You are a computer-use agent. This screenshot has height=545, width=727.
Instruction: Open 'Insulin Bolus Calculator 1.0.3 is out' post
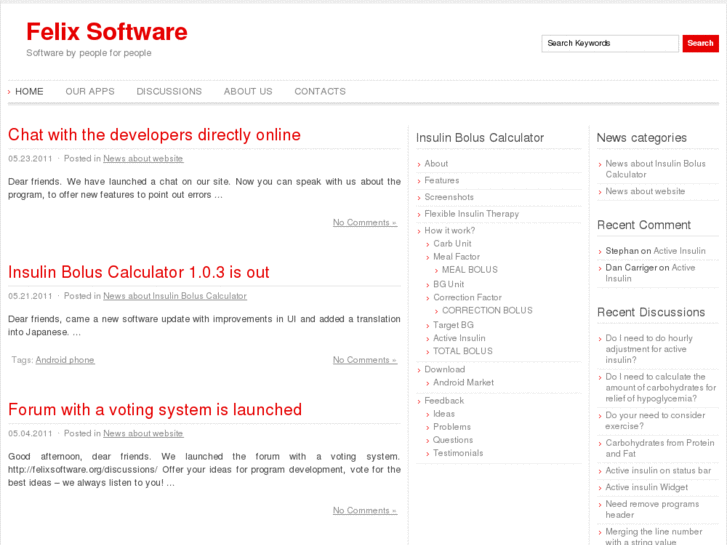139,272
